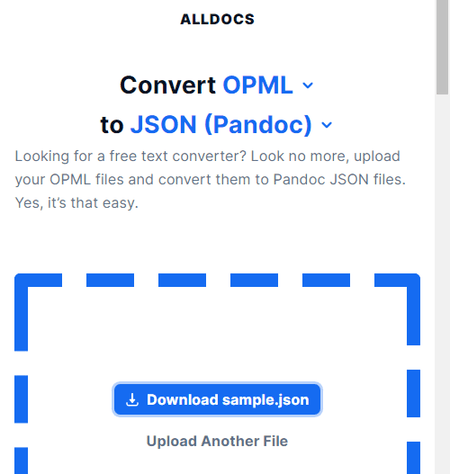Select the Upload Another File link
This screenshot has width=450, height=474.
click(217, 441)
